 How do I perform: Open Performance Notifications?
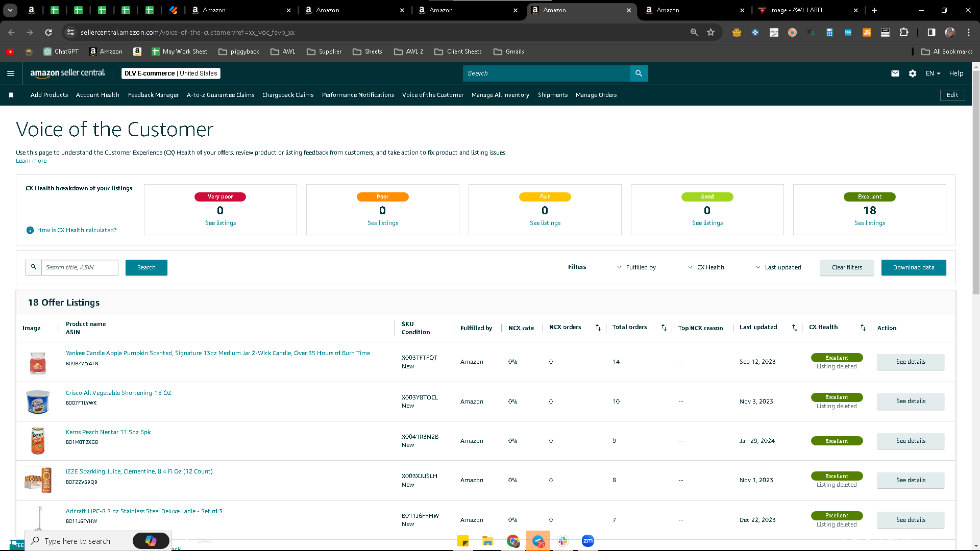[x=358, y=95]
